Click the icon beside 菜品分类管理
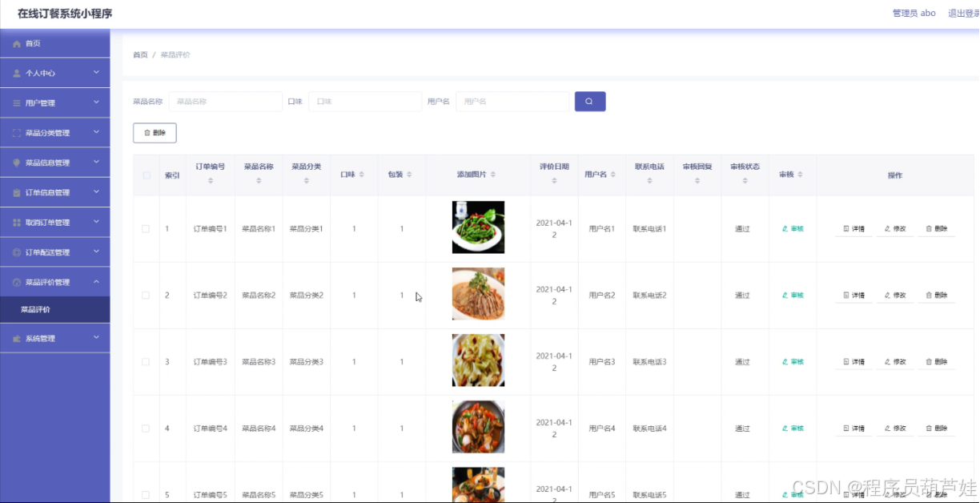The width and height of the screenshot is (980, 503). (17, 133)
